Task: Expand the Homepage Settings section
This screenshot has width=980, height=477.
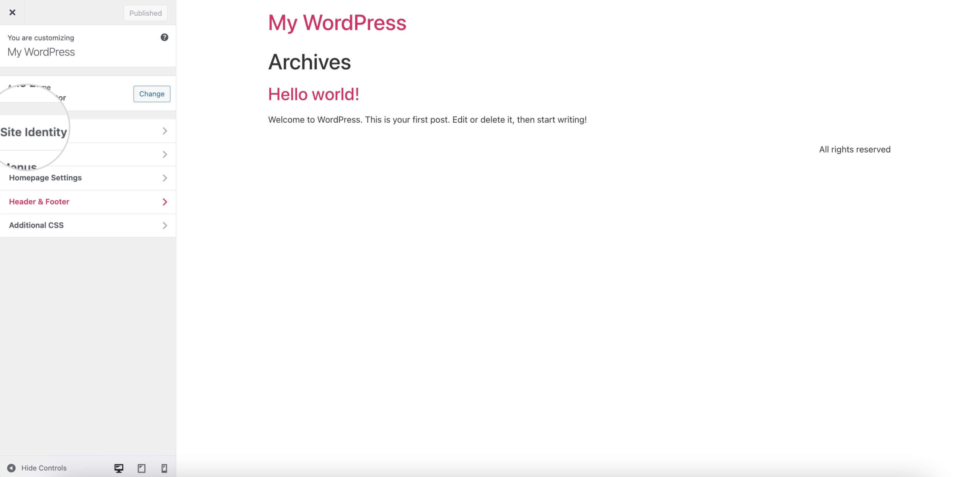Action: coord(88,177)
